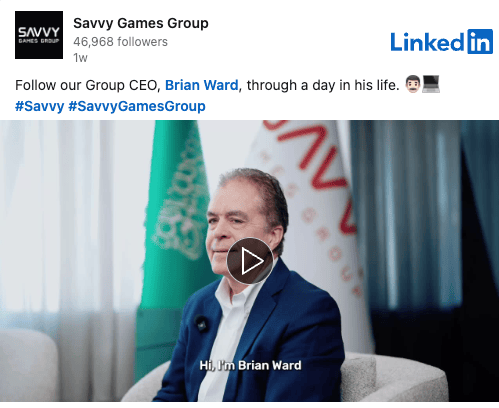The width and height of the screenshot is (499, 408).
Task: Click the 'Follow our Group CEO' post text
Action: (88, 85)
